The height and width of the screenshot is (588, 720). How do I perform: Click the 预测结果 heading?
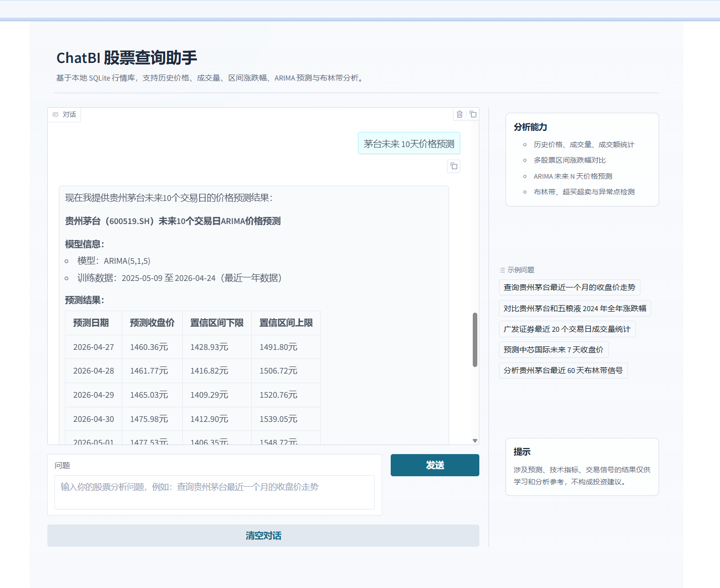(85, 300)
